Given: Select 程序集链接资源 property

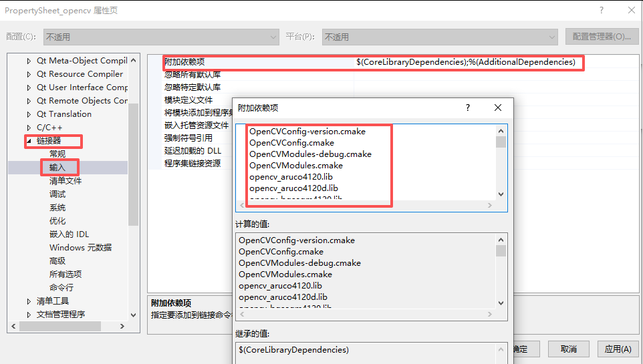Looking at the screenshot, I should [192, 164].
